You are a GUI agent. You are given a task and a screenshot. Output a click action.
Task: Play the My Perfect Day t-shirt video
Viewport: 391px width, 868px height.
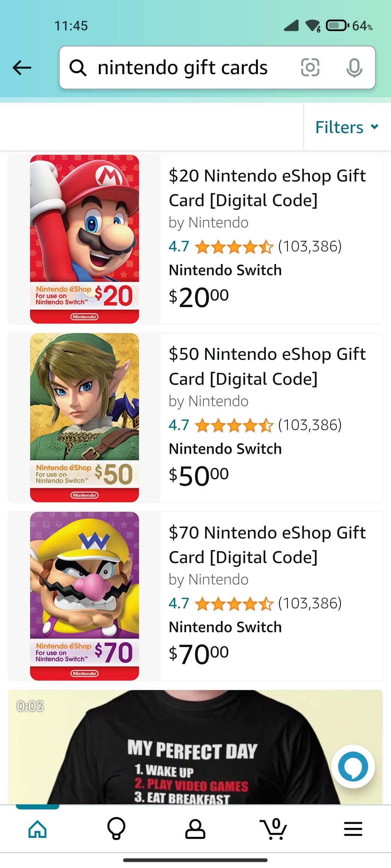(x=195, y=747)
